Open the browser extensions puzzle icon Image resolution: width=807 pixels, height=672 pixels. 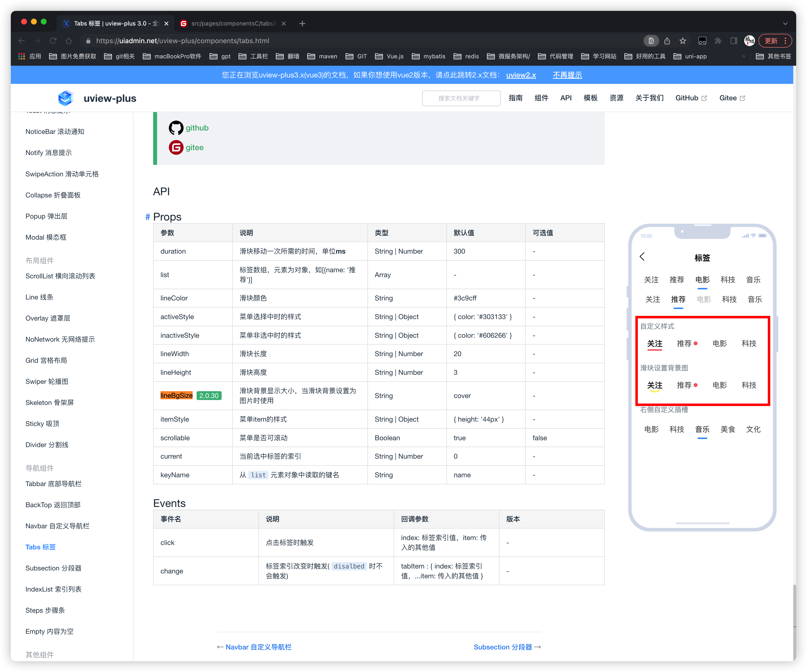click(718, 41)
